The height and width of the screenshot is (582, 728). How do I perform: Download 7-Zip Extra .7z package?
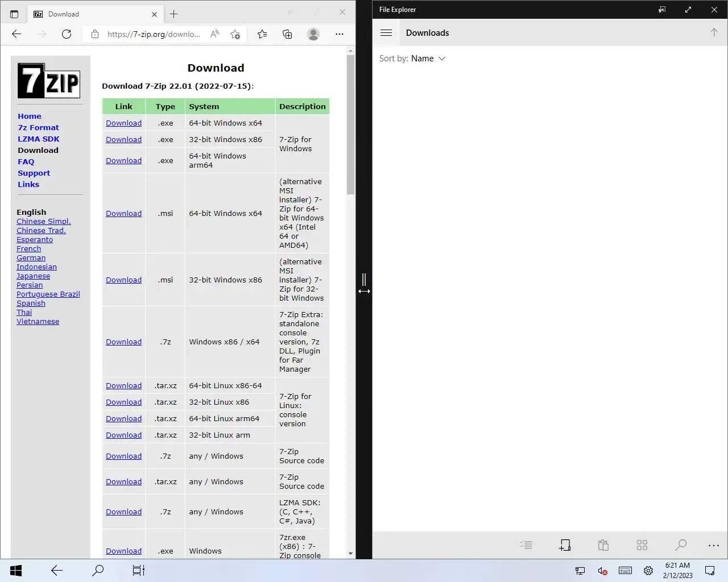123,342
